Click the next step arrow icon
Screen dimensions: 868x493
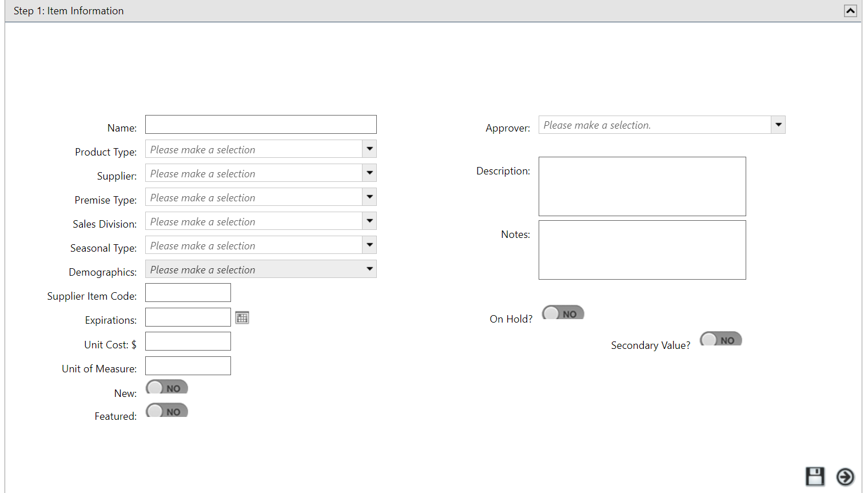tap(845, 476)
